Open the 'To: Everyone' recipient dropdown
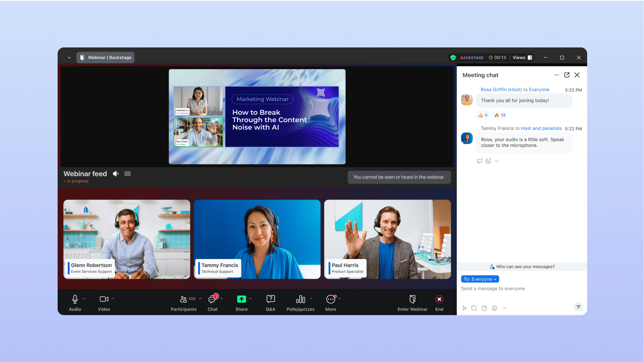The image size is (644, 362). [x=480, y=279]
